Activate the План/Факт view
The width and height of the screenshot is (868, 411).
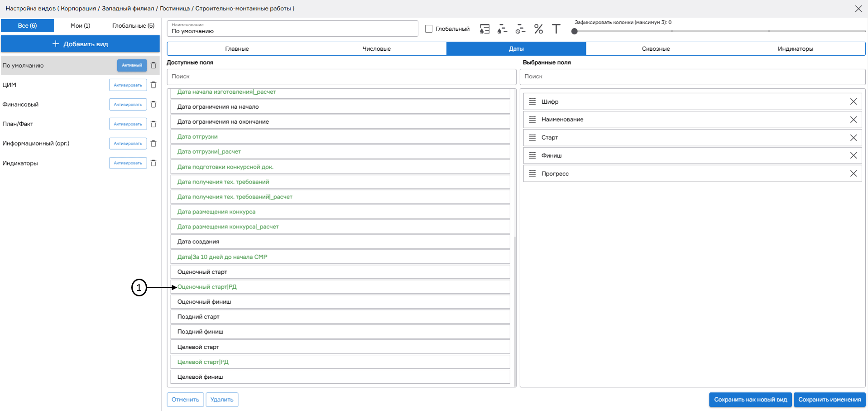point(128,124)
